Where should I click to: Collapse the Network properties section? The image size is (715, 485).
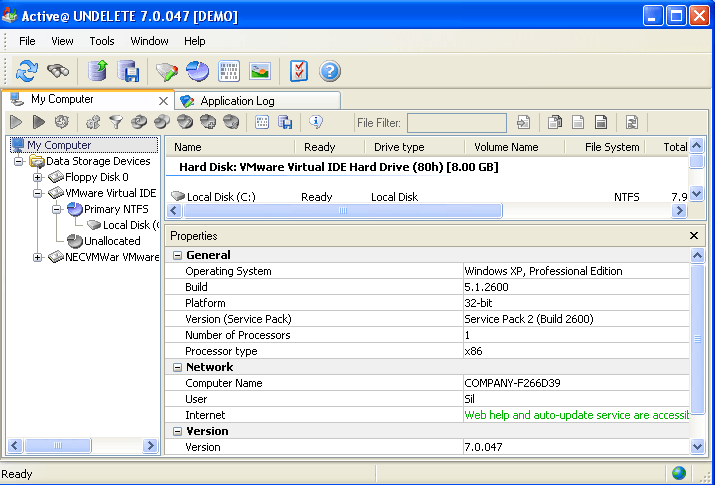(x=177, y=367)
